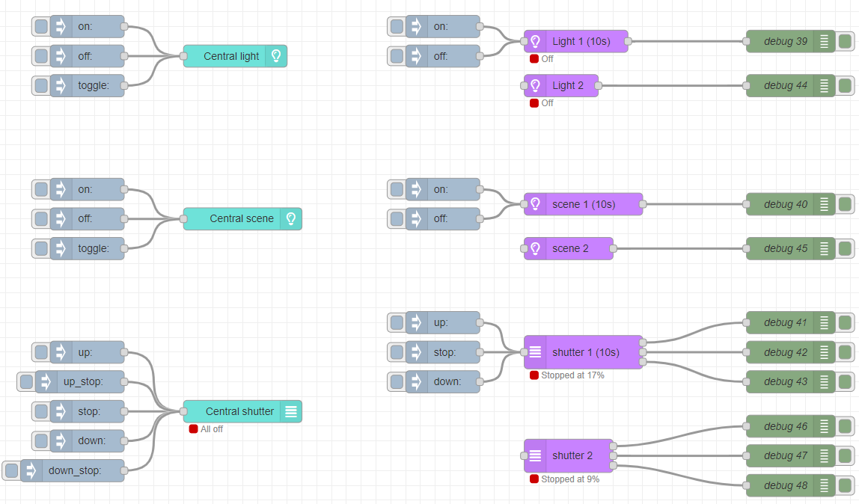
Task: Trigger the 'off:' inject button for scene 1
Action: (397, 219)
